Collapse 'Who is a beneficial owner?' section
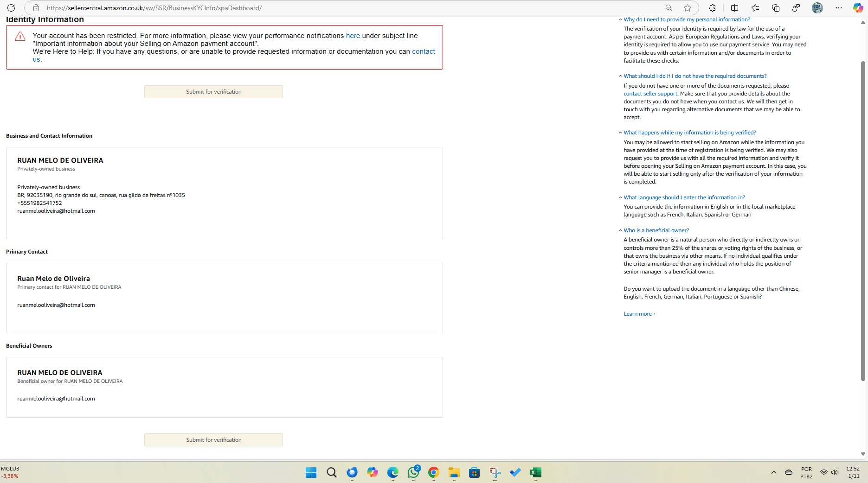The width and height of the screenshot is (868, 483). tap(656, 230)
